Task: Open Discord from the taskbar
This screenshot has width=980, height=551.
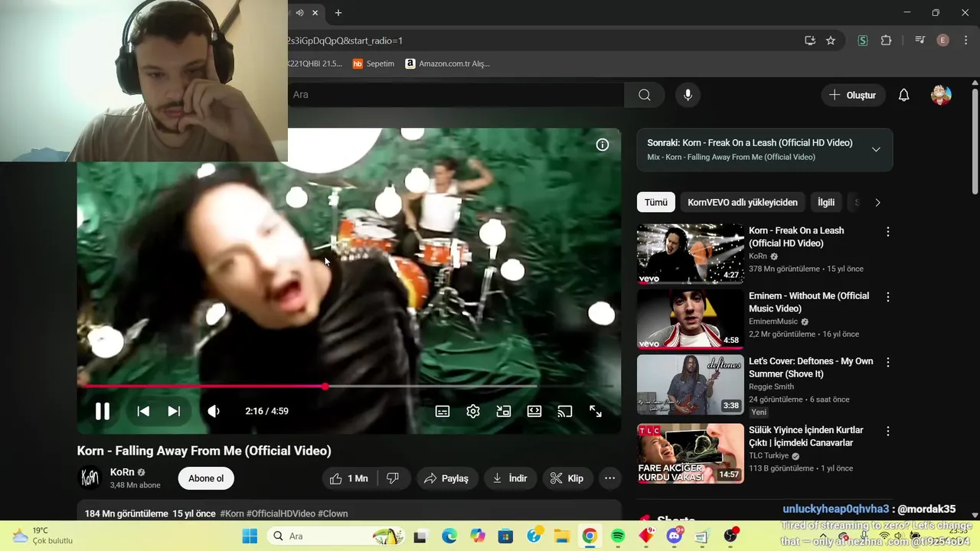Action: coord(675,536)
